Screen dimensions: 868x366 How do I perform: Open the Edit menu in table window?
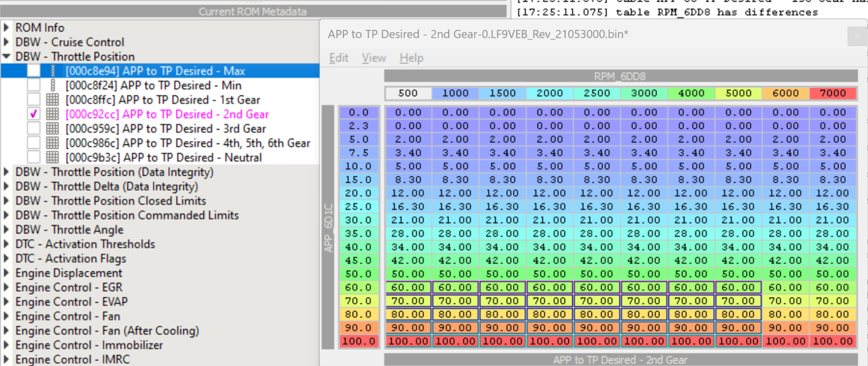(339, 58)
